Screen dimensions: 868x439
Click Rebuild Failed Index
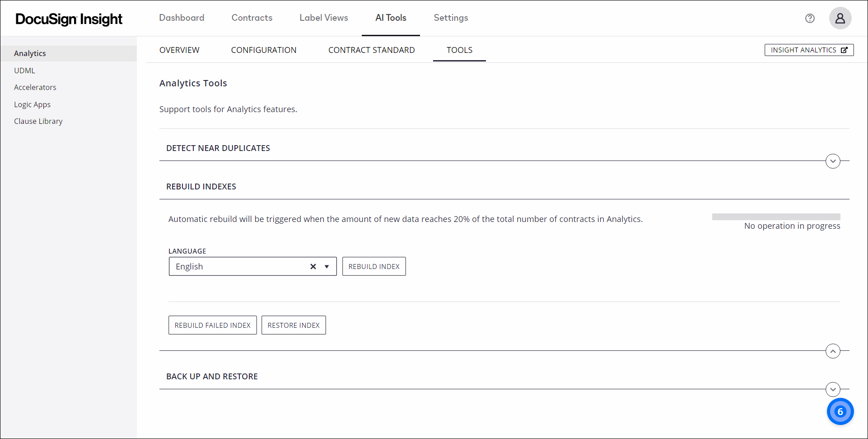click(212, 325)
